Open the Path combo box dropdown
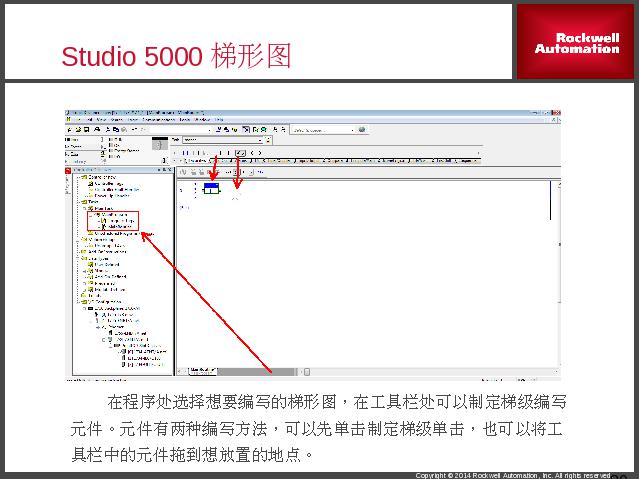This screenshot has width=640, height=480. click(x=260, y=140)
